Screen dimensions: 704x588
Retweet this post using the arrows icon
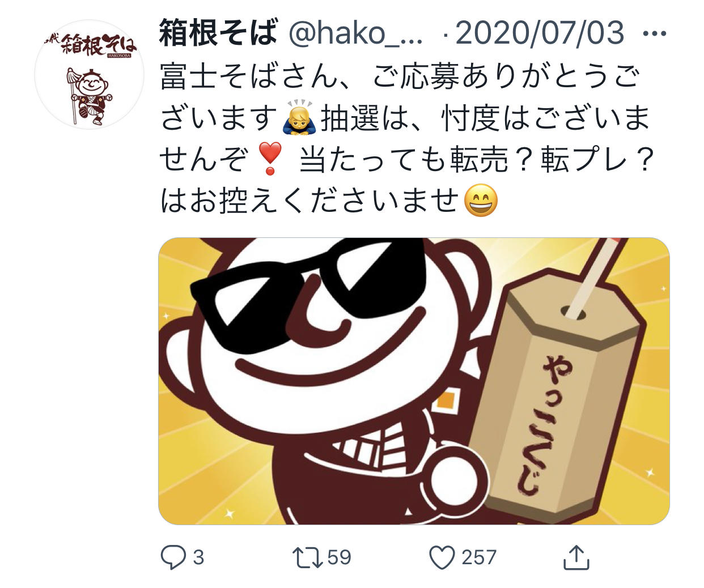(307, 557)
